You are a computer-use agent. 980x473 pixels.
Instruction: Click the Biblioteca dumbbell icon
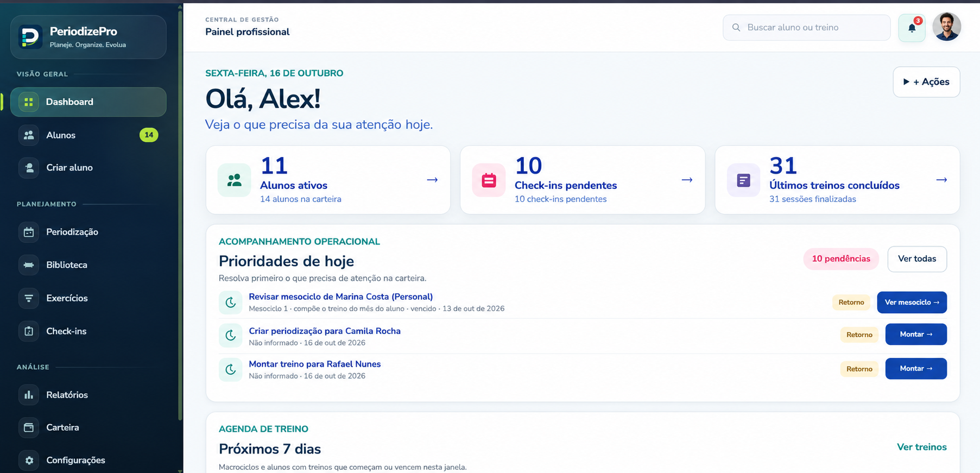[29, 265]
